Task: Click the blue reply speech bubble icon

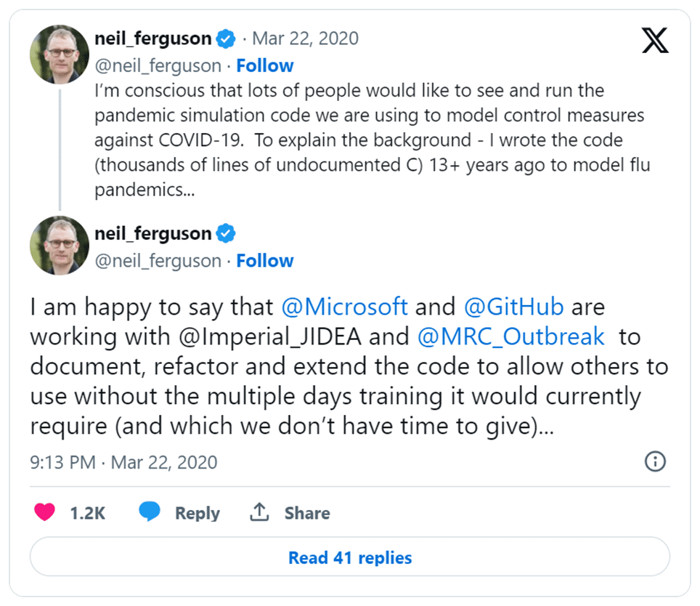Action: tap(150, 512)
